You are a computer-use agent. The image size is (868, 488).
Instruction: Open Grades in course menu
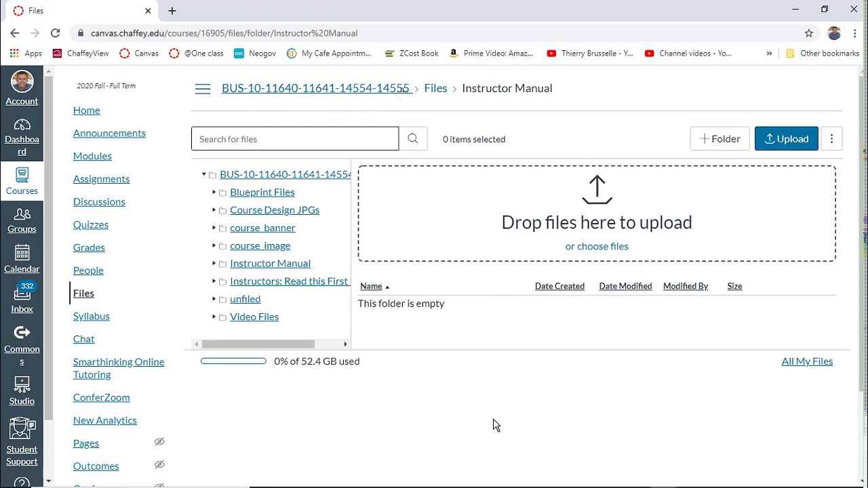click(89, 247)
